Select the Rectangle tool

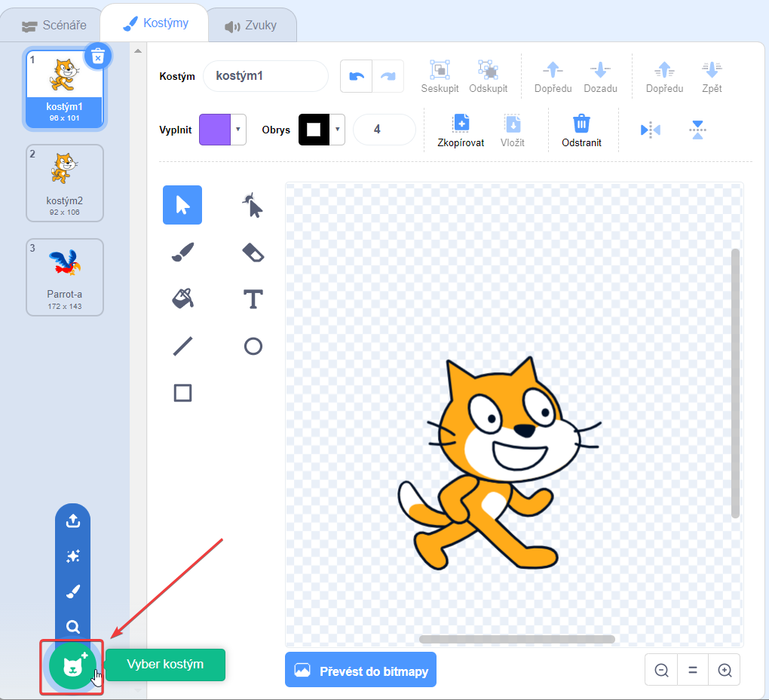tap(182, 392)
